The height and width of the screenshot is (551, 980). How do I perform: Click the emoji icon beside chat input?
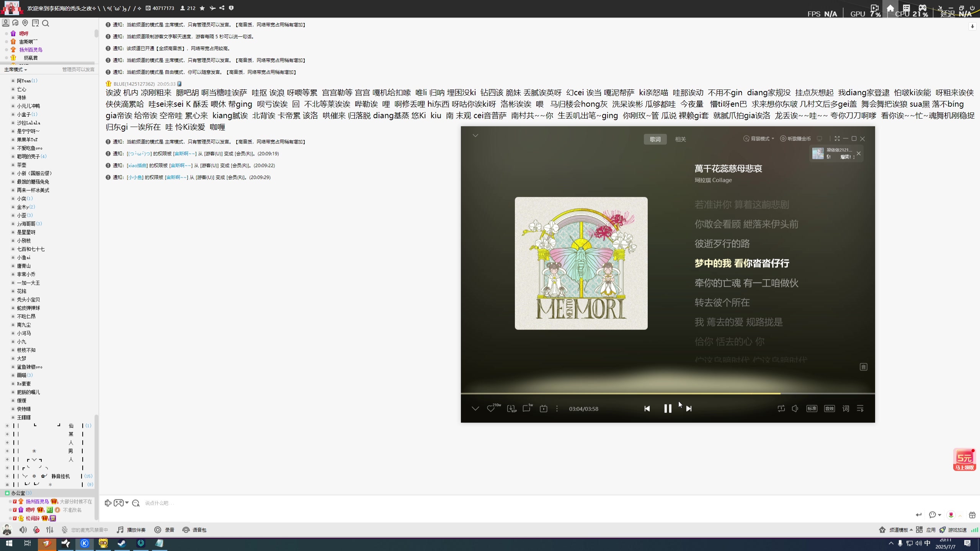click(136, 503)
